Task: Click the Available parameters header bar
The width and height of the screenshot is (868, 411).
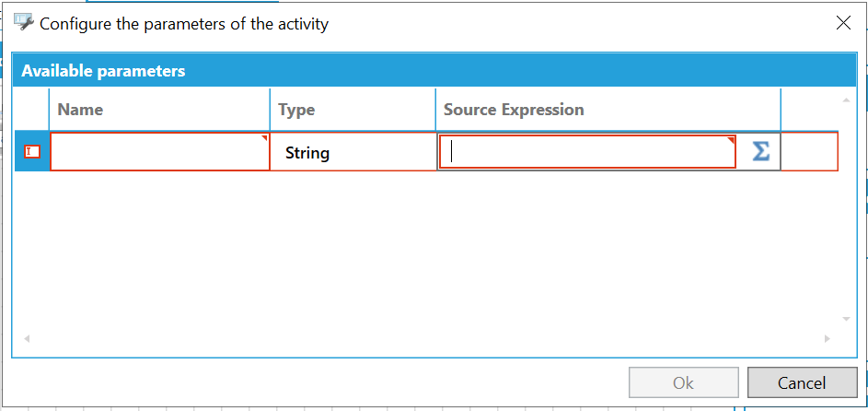Action: pyautogui.click(x=434, y=71)
